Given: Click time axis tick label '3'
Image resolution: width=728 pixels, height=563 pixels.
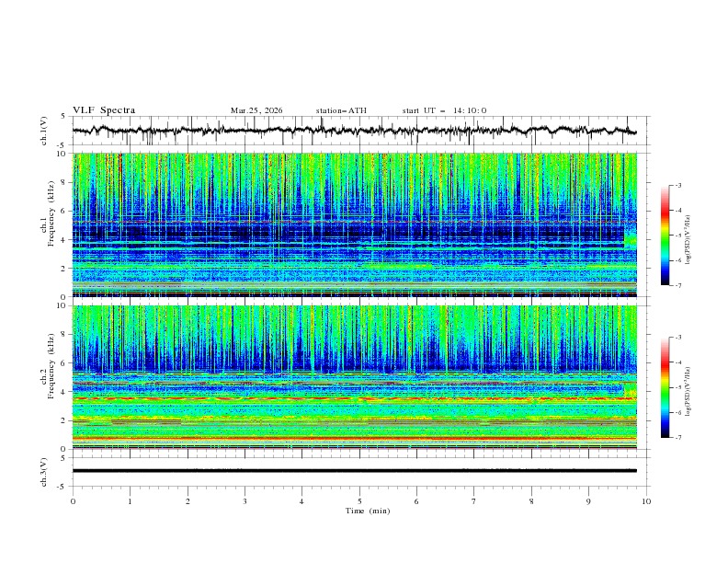Looking at the screenshot, I should (x=245, y=501).
